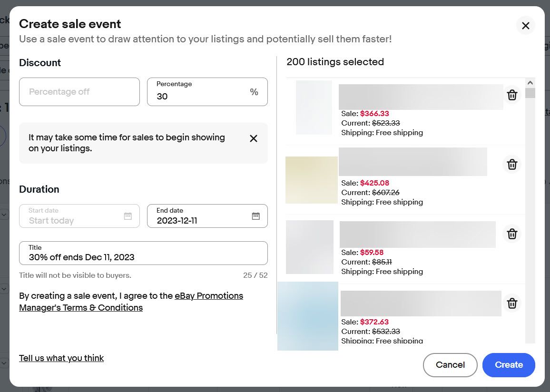Create the sale event

click(509, 365)
